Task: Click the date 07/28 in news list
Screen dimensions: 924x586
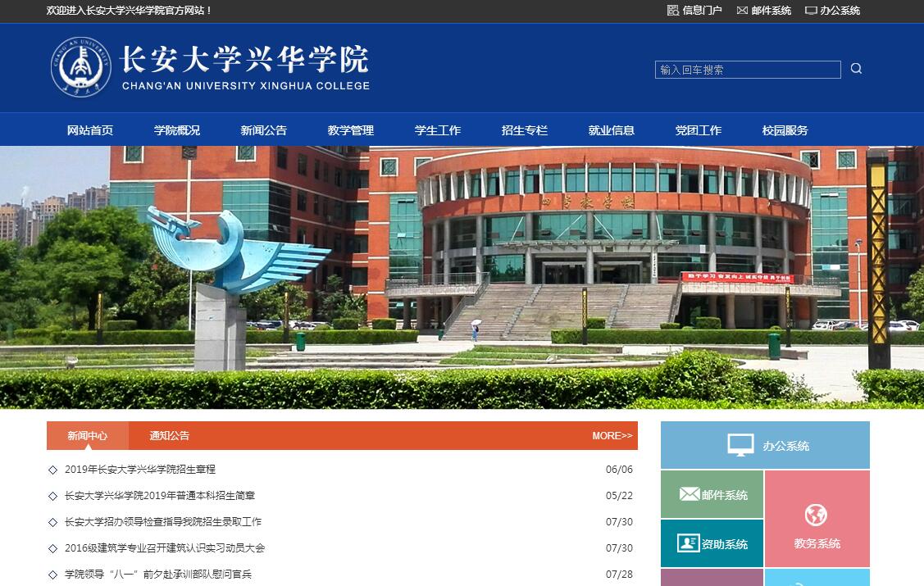Action: click(x=619, y=575)
